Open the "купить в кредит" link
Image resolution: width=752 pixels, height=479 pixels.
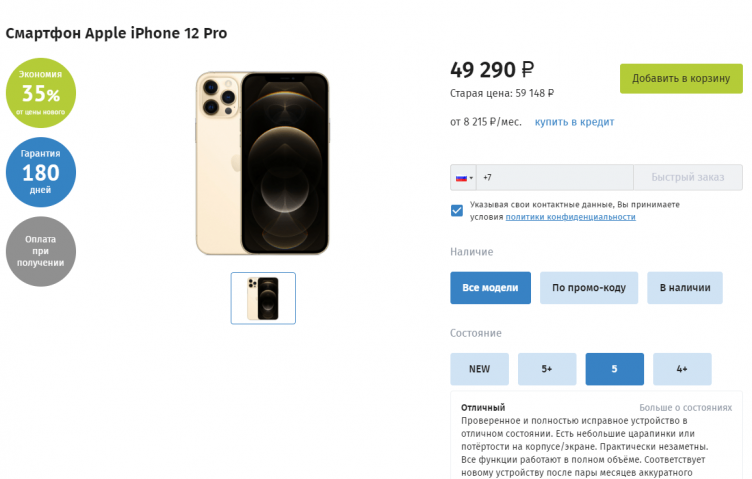[x=574, y=122]
